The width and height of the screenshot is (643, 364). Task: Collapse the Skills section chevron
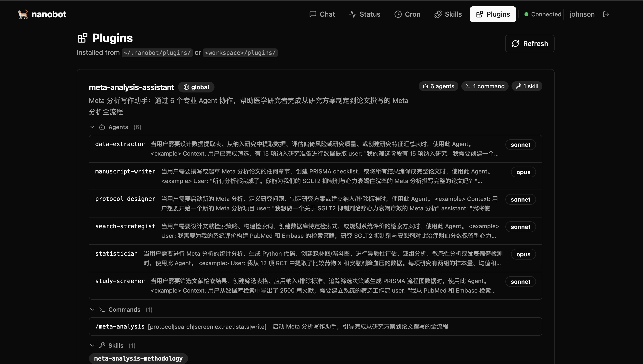tap(92, 345)
